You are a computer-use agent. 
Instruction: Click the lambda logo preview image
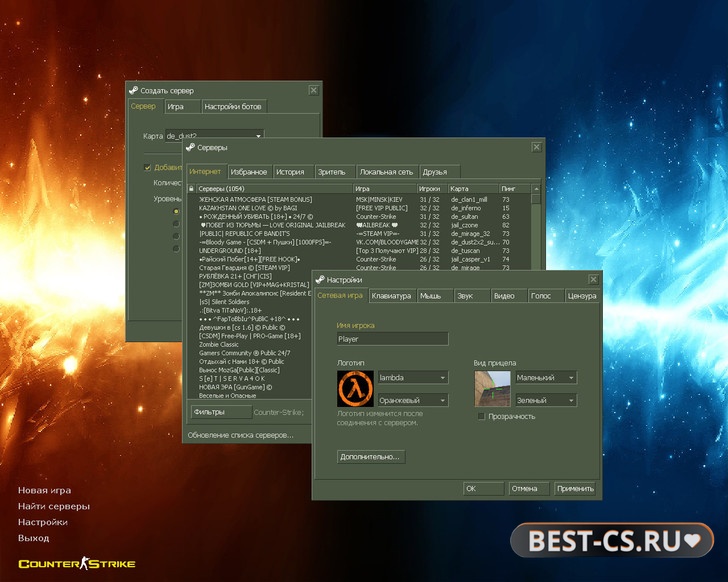pyautogui.click(x=355, y=388)
